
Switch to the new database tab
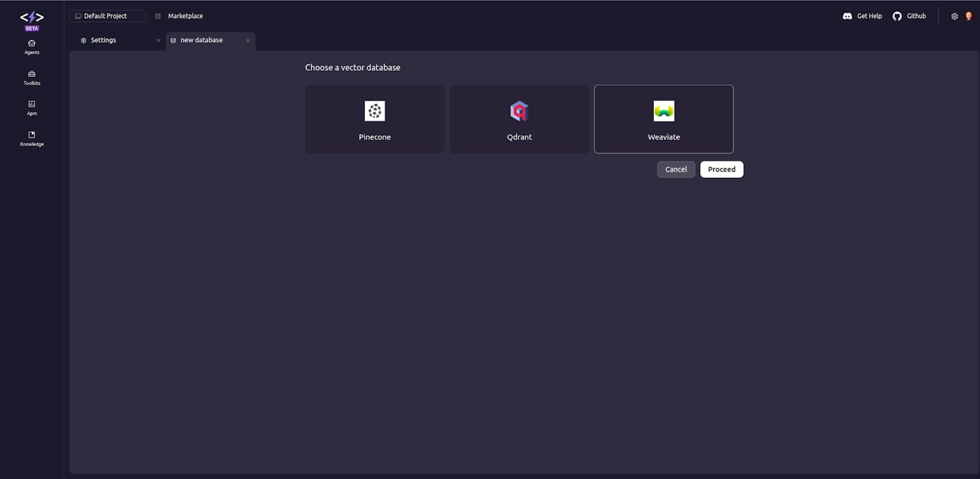(201, 40)
